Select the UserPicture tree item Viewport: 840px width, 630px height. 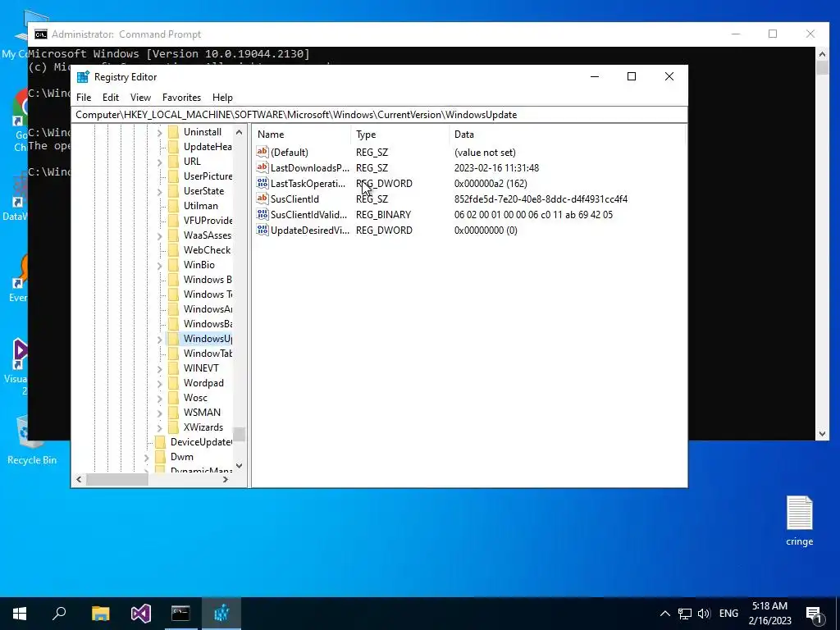click(x=208, y=176)
